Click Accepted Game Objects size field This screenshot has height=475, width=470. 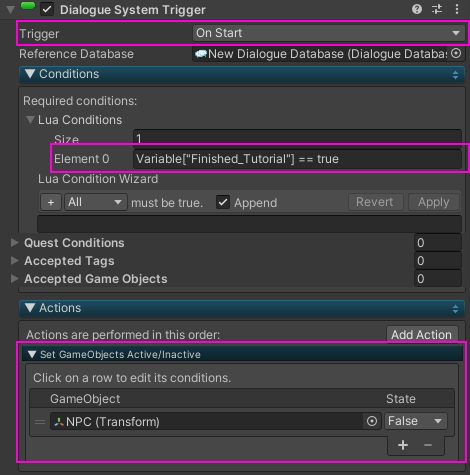(x=438, y=279)
